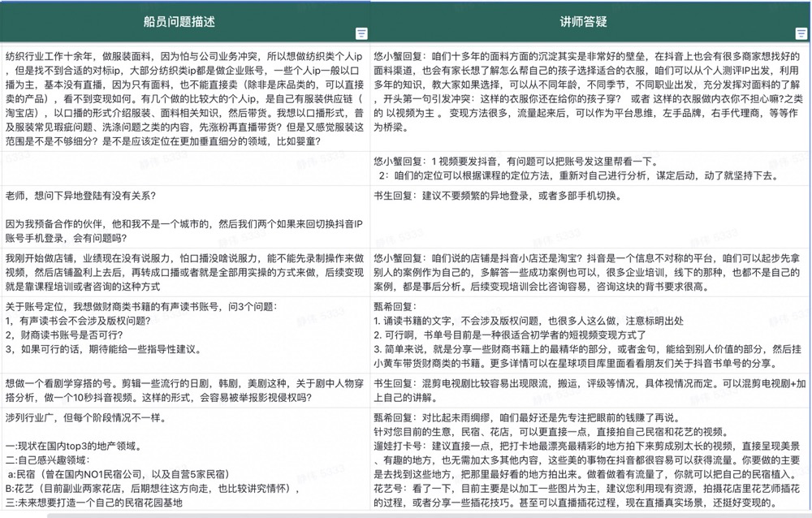Select the question cell starting 涉列行业广
812x518 pixels.
tap(185, 460)
